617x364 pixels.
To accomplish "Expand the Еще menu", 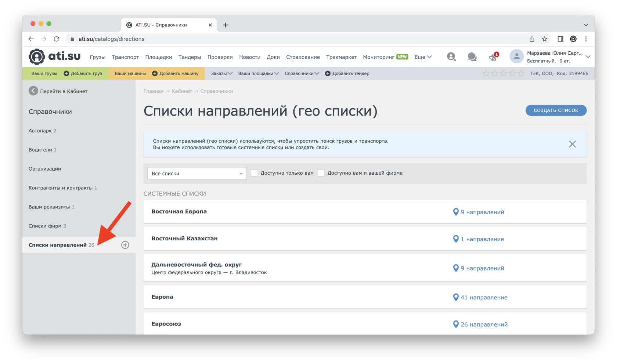I will [x=423, y=57].
